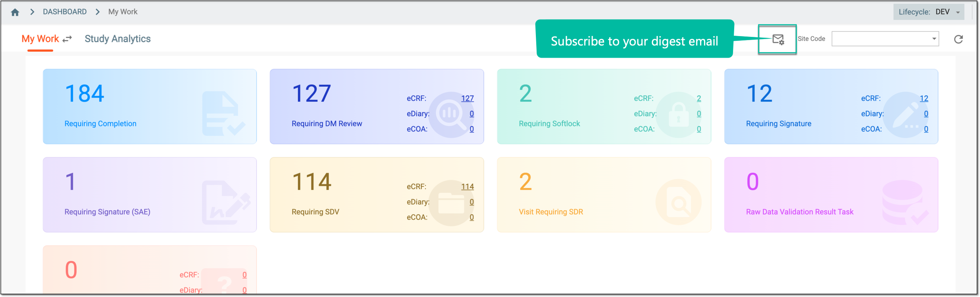This screenshot has height=297, width=980.
Task: Open eCOA count 0 under Requiring SDV
Action: point(472,217)
